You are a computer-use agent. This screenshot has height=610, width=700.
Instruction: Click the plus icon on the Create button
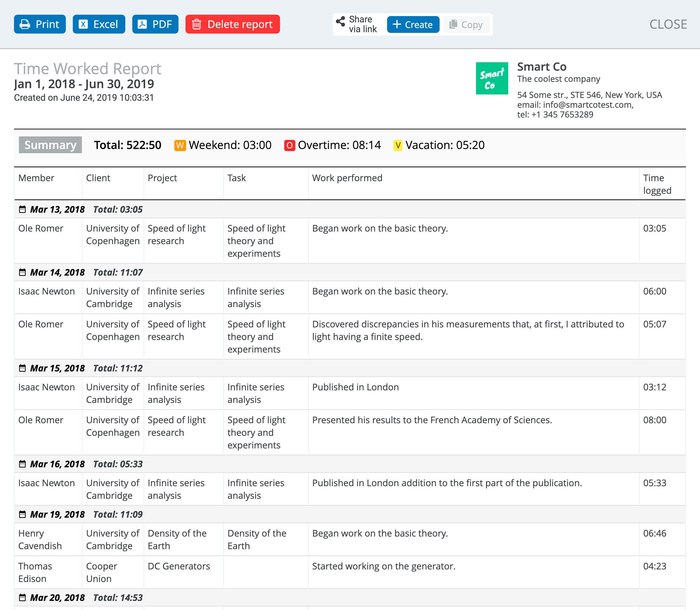pyautogui.click(x=397, y=24)
